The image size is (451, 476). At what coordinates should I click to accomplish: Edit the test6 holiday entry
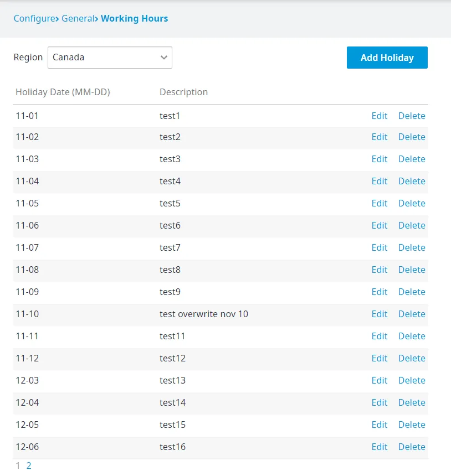[380, 226]
